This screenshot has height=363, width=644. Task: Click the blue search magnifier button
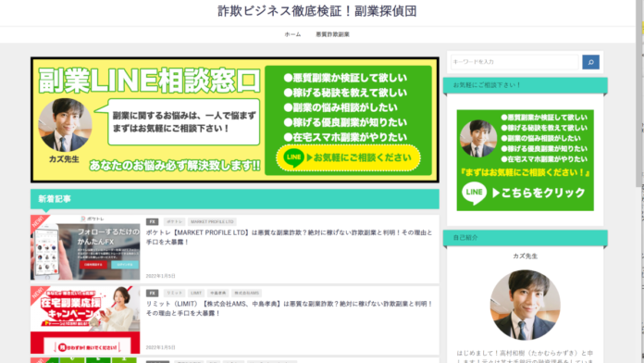[590, 62]
